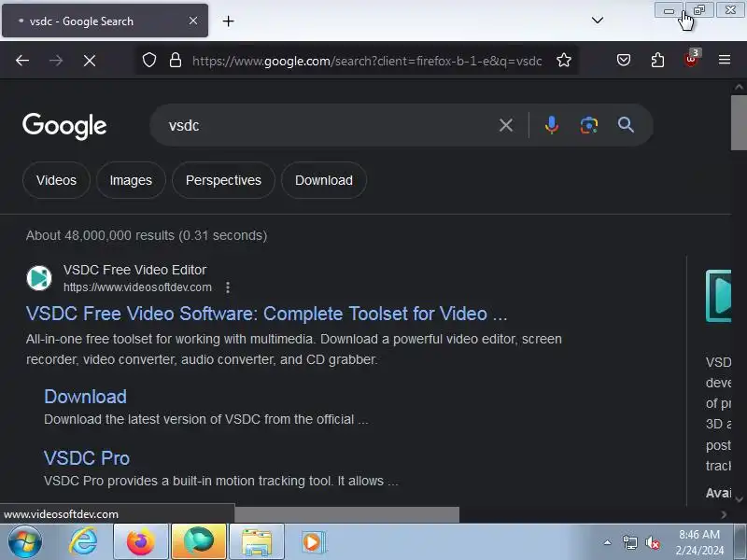Go back to previous page
The width and height of the screenshot is (747, 560).
click(22, 61)
